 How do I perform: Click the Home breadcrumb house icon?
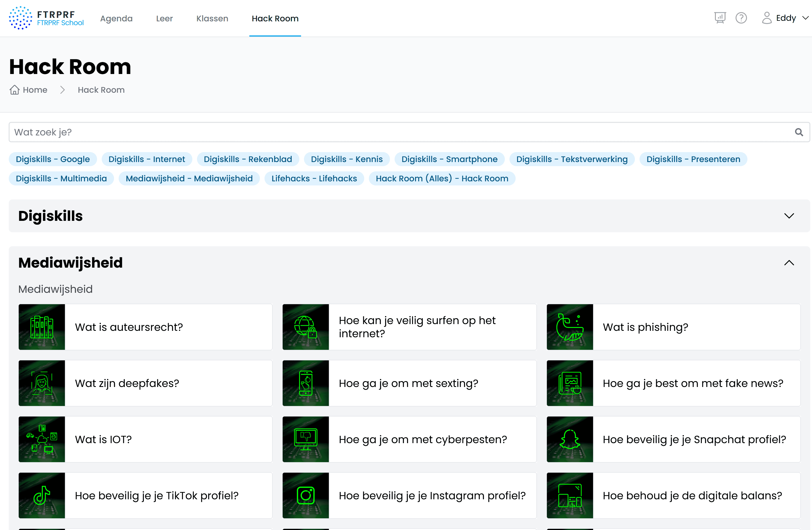point(14,90)
